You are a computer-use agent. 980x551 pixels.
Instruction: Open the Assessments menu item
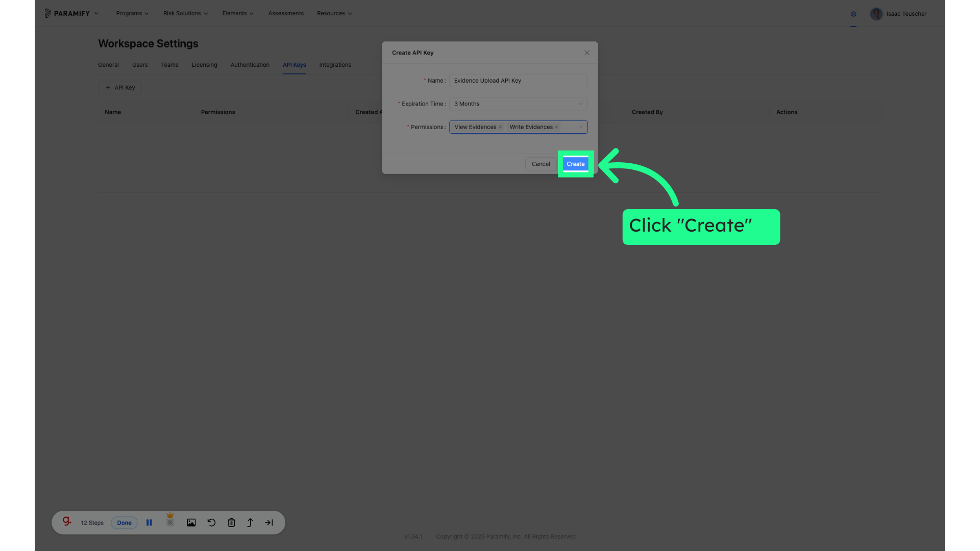click(x=286, y=14)
